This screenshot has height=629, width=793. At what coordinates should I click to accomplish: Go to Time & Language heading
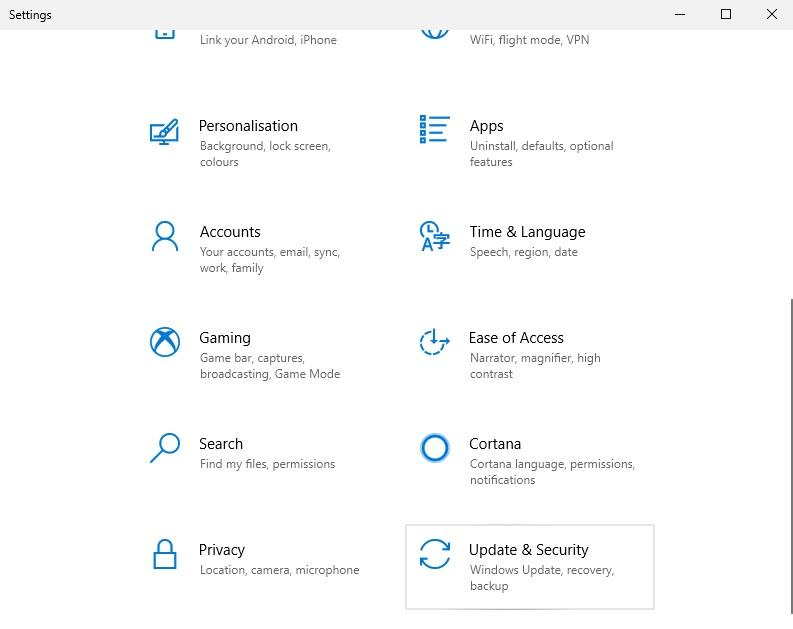[527, 232]
